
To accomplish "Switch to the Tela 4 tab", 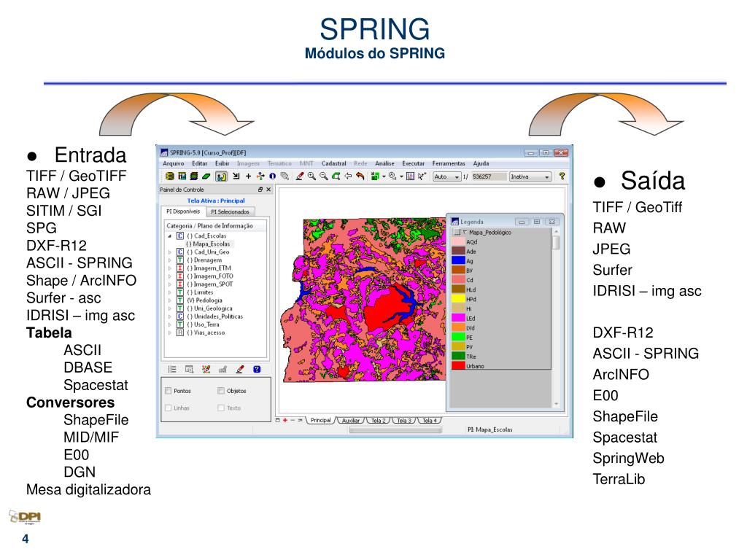I will pyautogui.click(x=429, y=421).
